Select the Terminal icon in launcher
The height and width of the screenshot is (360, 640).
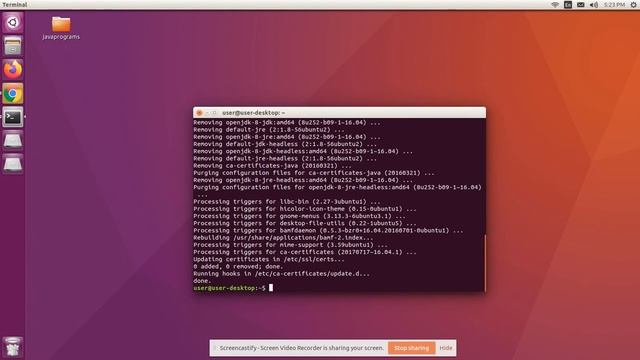click(x=13, y=117)
